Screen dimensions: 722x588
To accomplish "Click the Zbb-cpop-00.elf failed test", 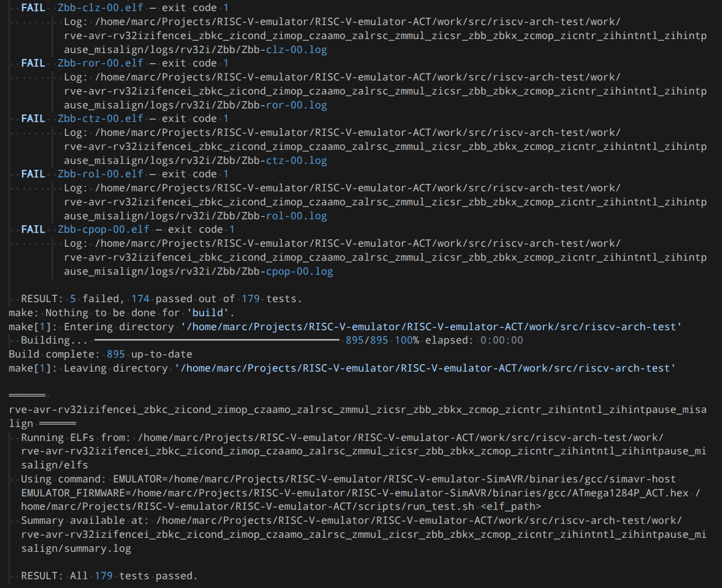I will pos(103,229).
